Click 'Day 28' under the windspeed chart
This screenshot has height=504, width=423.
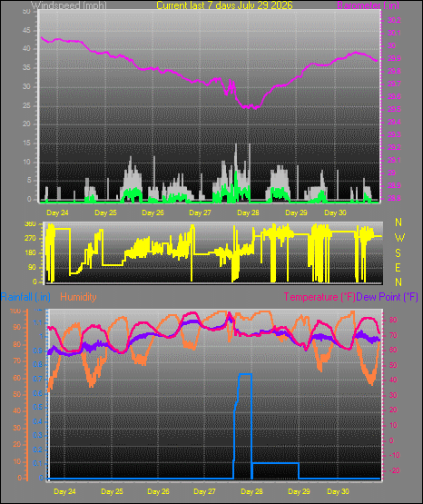click(248, 212)
